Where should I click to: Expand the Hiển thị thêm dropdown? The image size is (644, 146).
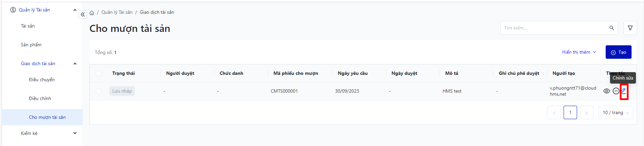tap(579, 52)
